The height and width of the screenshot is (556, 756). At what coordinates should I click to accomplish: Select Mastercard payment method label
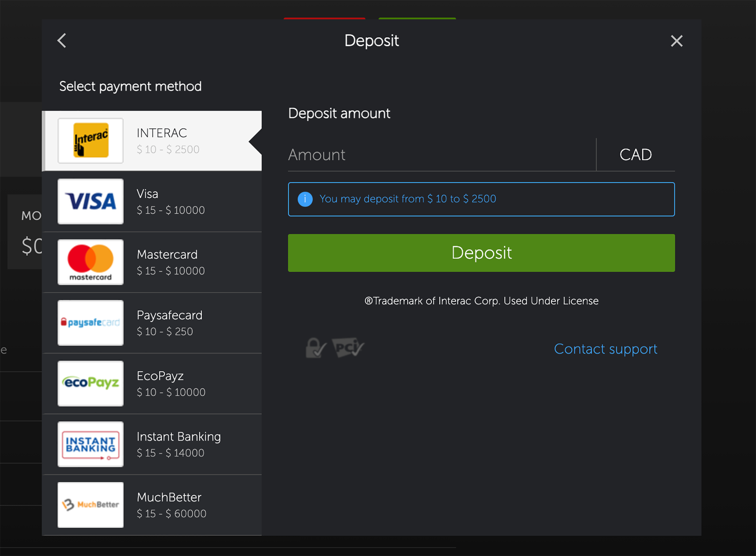point(167,254)
